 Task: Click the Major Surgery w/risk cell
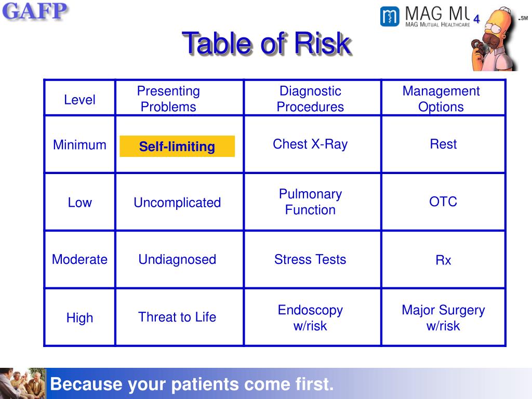[443, 318]
